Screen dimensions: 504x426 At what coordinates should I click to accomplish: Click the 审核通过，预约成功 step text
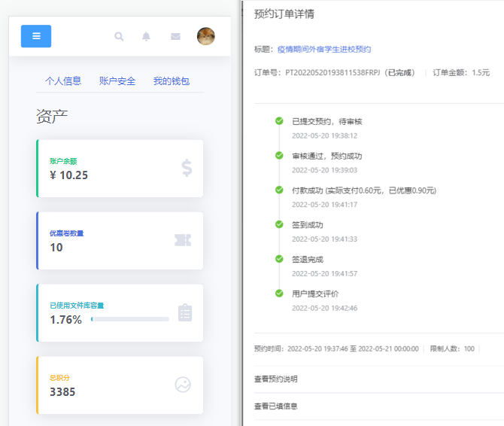click(x=327, y=156)
